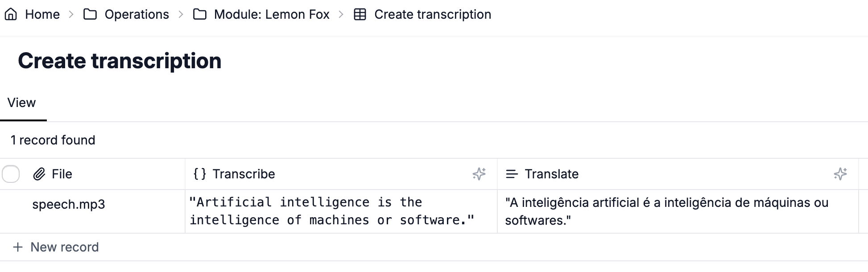Screen dimensions: 868x272
Task: Navigate to Module: Lemon Fox breadcrumb
Action: point(272,14)
